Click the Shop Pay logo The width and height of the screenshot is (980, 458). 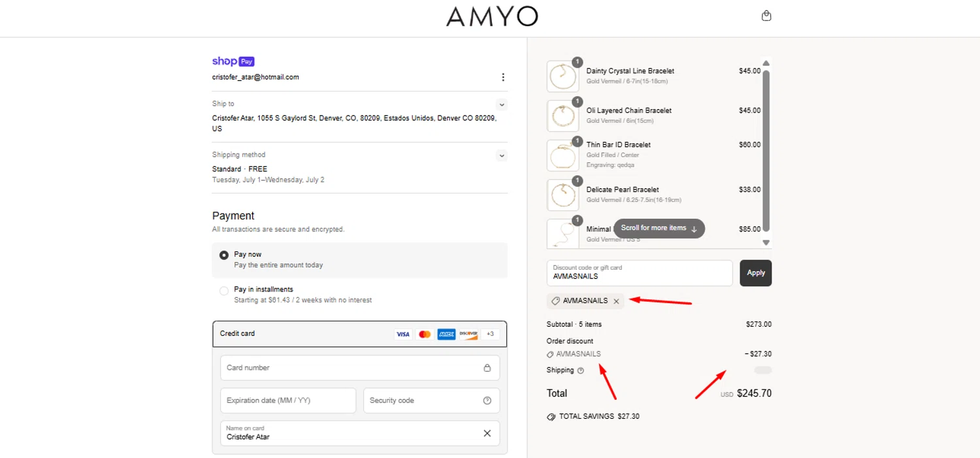[x=233, y=61]
